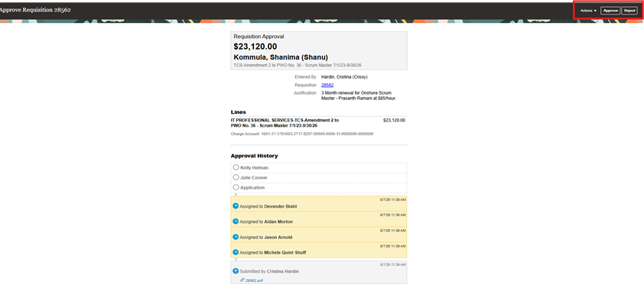Open the 28562.pdf attachment
The image size is (644, 291).
(254, 280)
